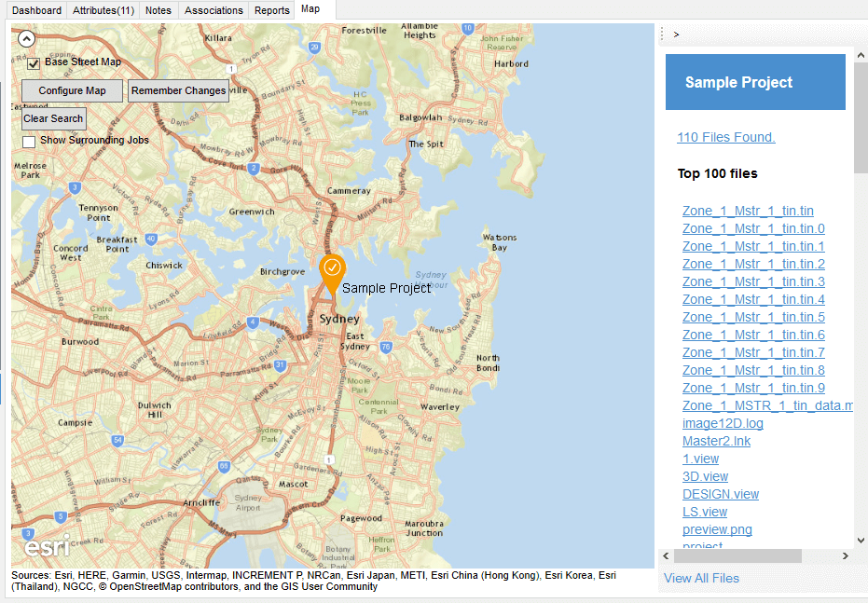Click the Esri logo on the map

(x=47, y=547)
